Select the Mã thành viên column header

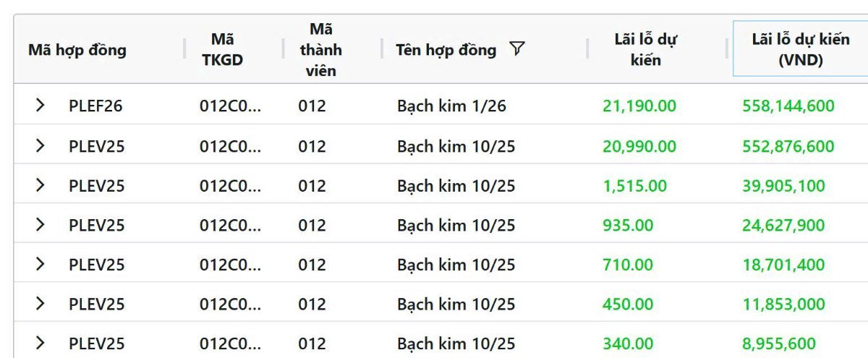[320, 49]
